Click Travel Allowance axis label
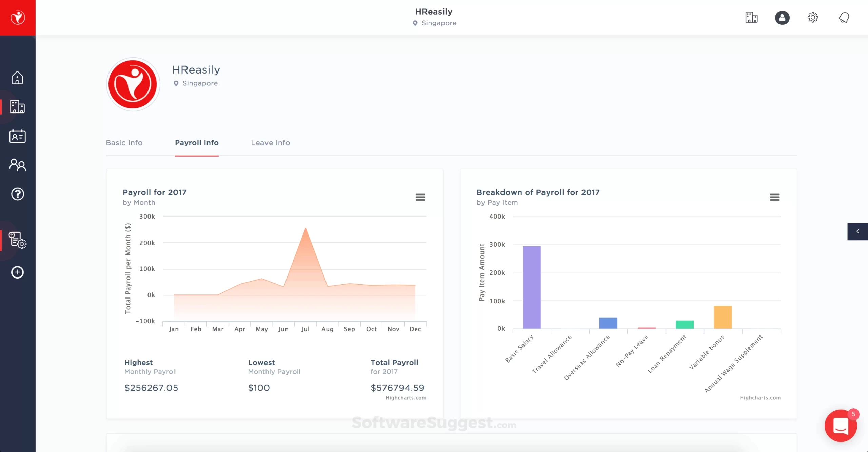This screenshot has width=868, height=452. [551, 354]
